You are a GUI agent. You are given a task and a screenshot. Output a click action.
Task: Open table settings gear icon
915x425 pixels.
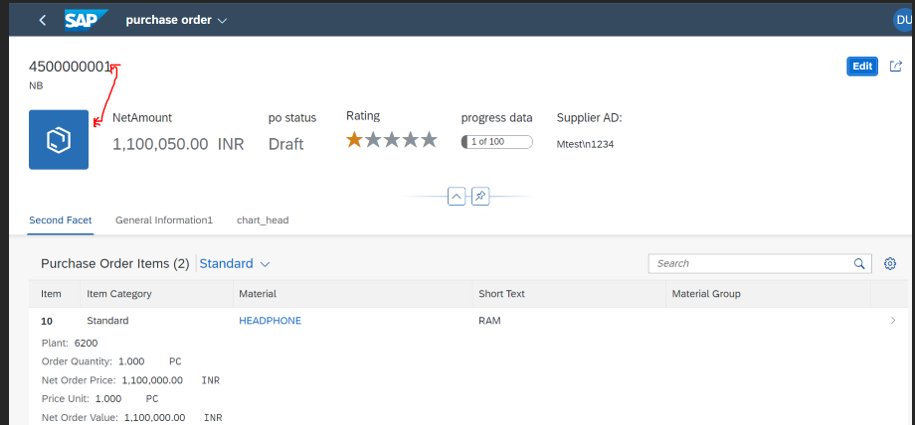pos(889,264)
